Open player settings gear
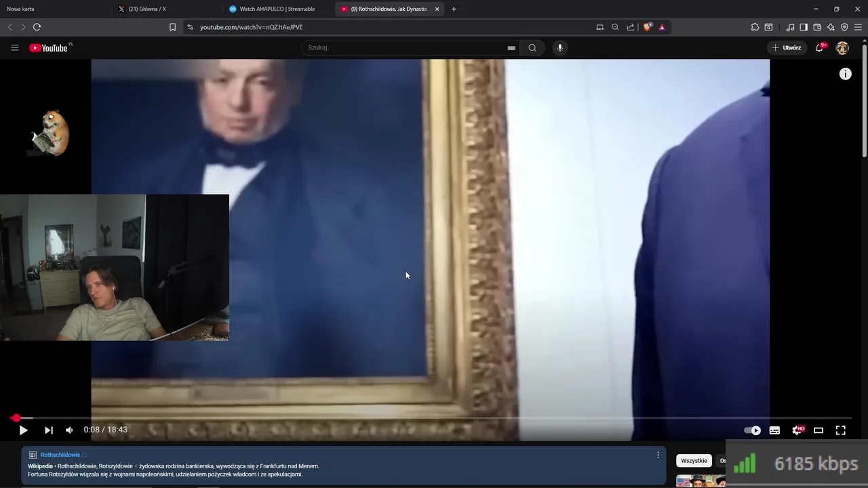 (x=797, y=430)
